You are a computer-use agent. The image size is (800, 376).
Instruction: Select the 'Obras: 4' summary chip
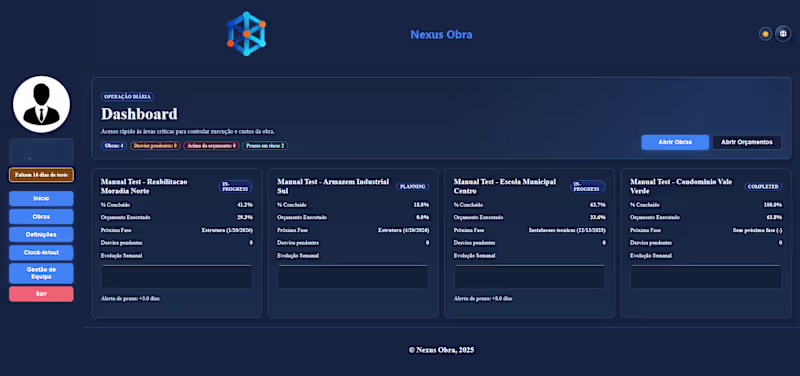click(x=114, y=145)
